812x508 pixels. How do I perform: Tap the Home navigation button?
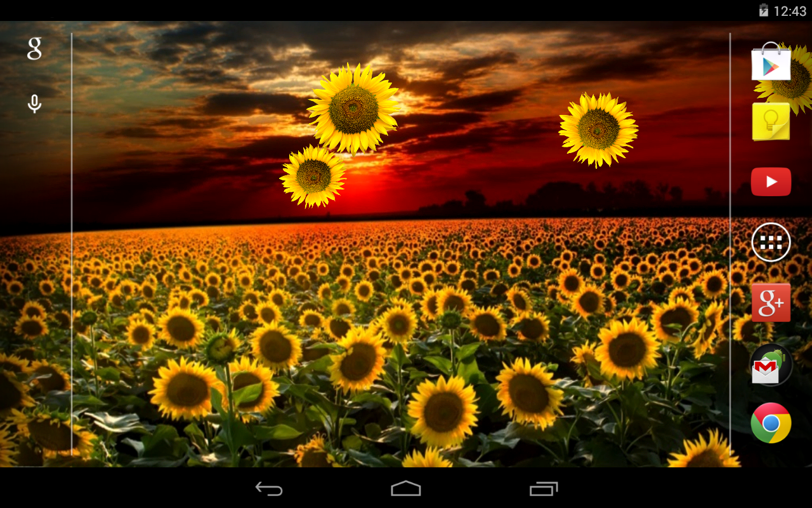(x=406, y=488)
